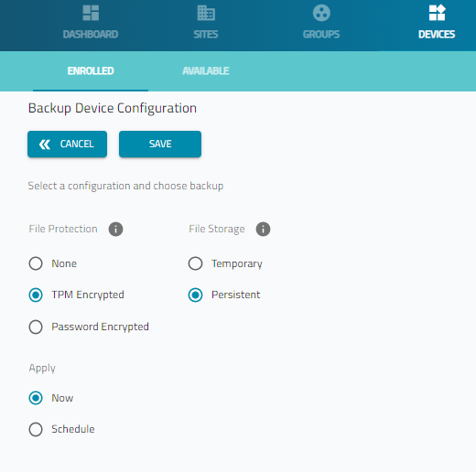
Task: Open the Dashboard menu label
Action: 91,34
